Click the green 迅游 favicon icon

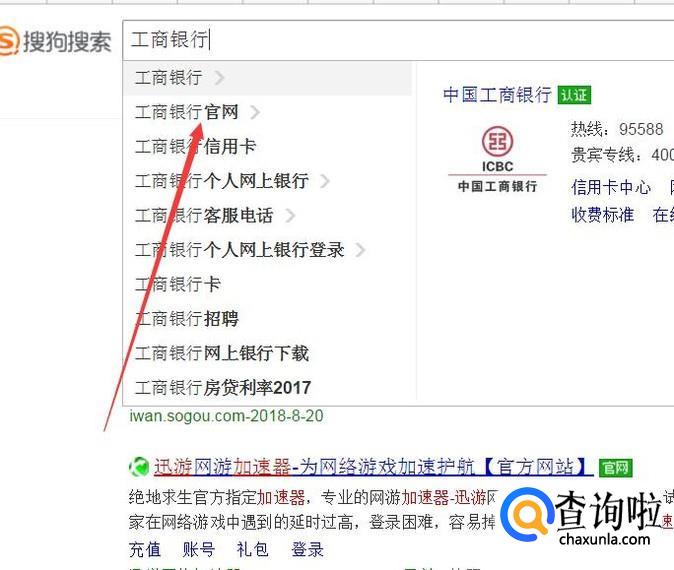(x=139, y=467)
